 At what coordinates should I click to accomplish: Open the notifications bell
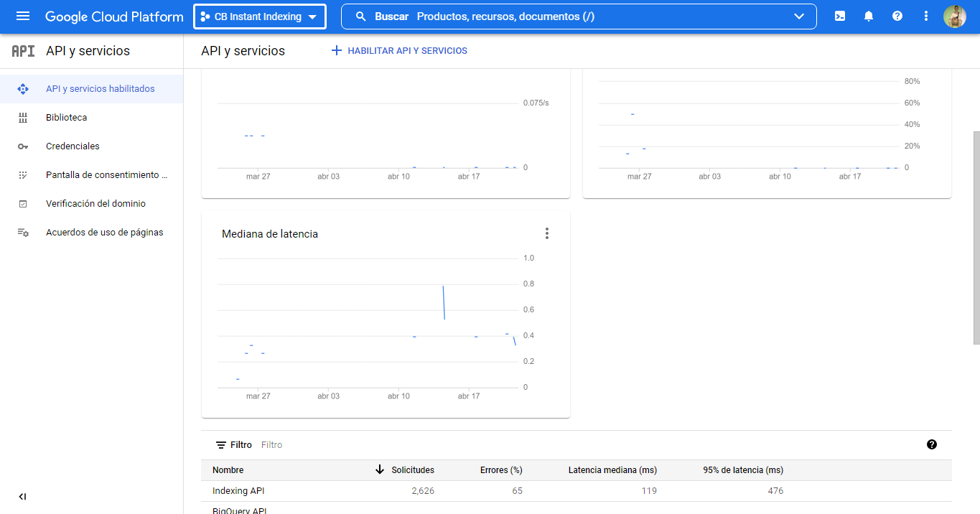pyautogui.click(x=869, y=16)
